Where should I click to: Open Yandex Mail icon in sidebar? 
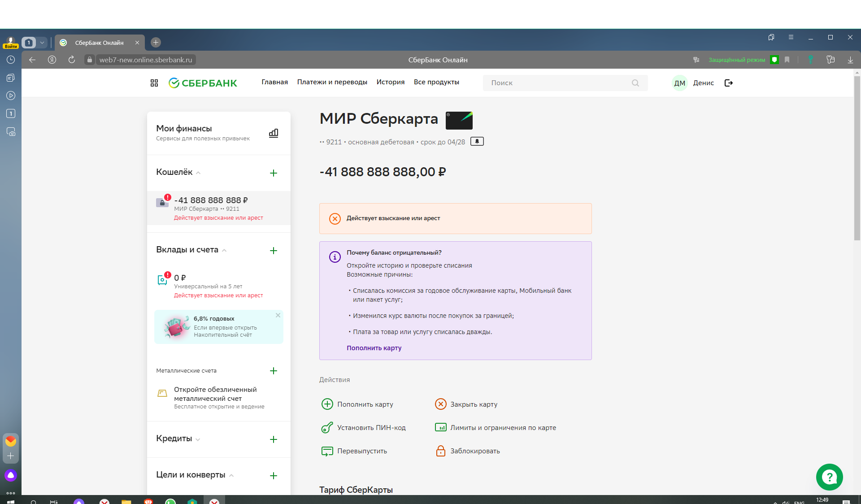click(x=11, y=441)
